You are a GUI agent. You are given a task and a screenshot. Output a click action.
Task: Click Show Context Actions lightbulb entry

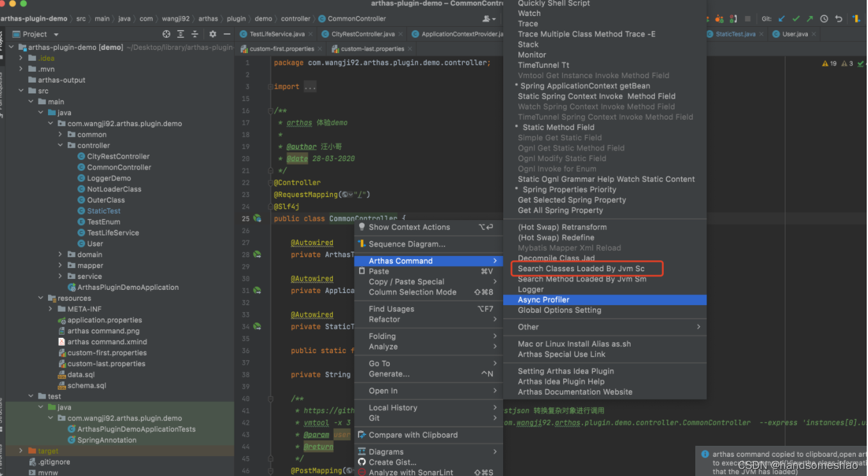point(428,227)
